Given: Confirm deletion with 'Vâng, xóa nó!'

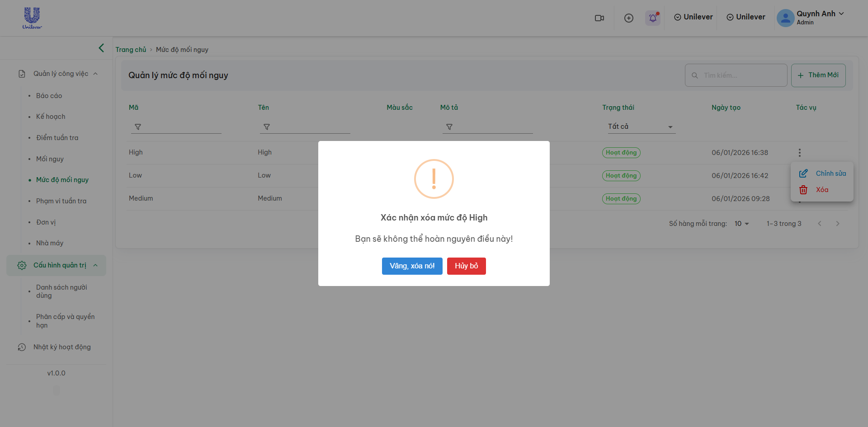Looking at the screenshot, I should coord(412,266).
